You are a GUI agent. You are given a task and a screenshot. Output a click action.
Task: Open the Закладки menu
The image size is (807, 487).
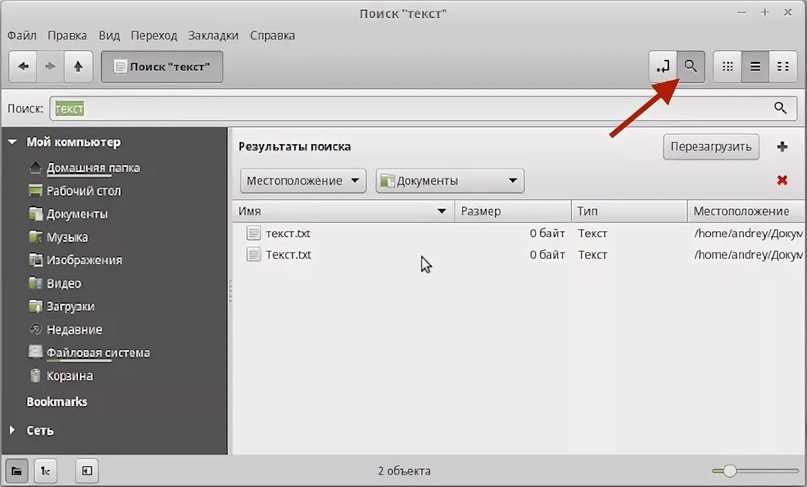point(212,35)
